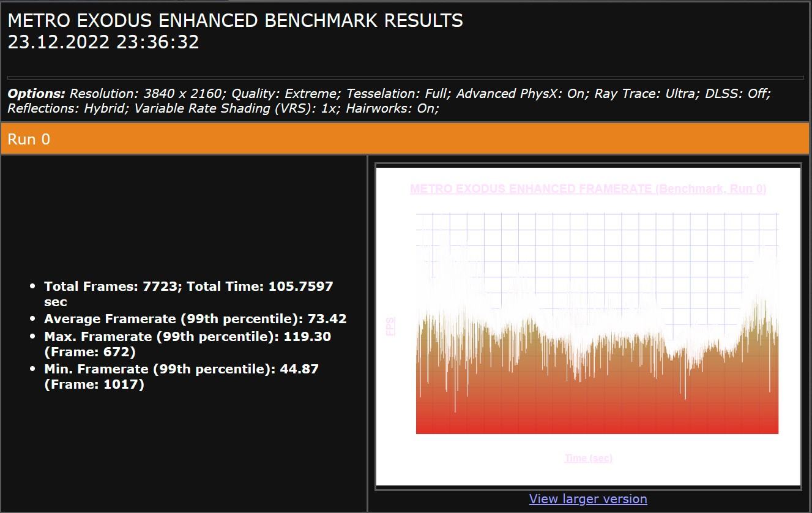Click the bold 'Options:' label
This screenshot has height=513, width=812.
point(36,94)
